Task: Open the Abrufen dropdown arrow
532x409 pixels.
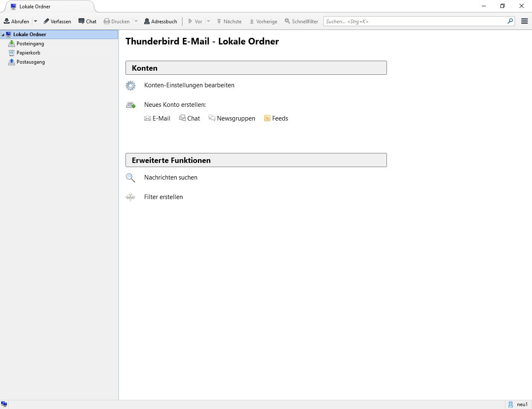Action: 35,21
